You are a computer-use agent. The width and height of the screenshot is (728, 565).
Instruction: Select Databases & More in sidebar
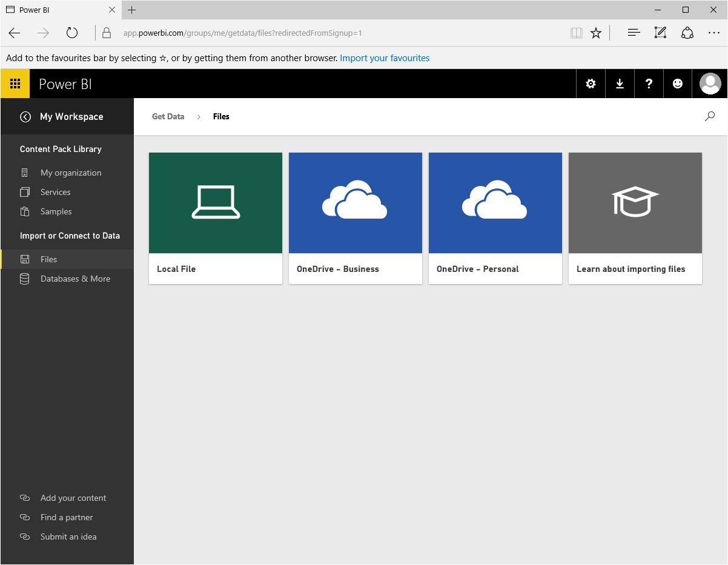75,279
